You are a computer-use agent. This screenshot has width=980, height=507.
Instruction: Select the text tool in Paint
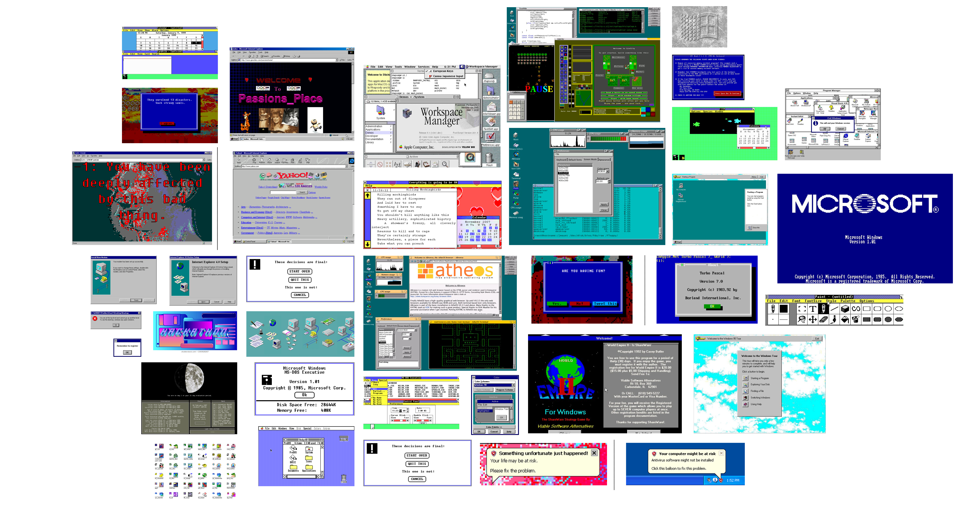[813, 309]
